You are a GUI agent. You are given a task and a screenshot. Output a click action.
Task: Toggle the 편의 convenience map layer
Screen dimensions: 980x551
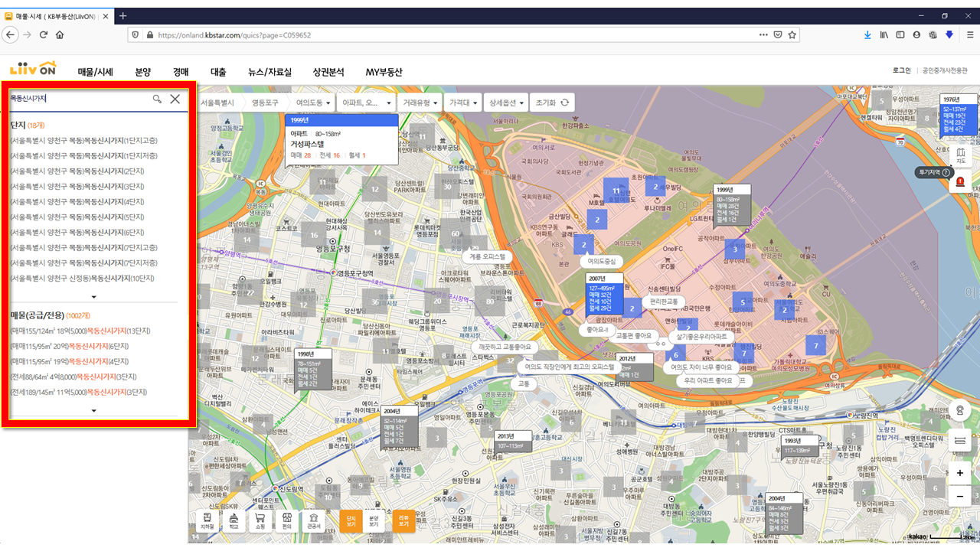coord(286,520)
